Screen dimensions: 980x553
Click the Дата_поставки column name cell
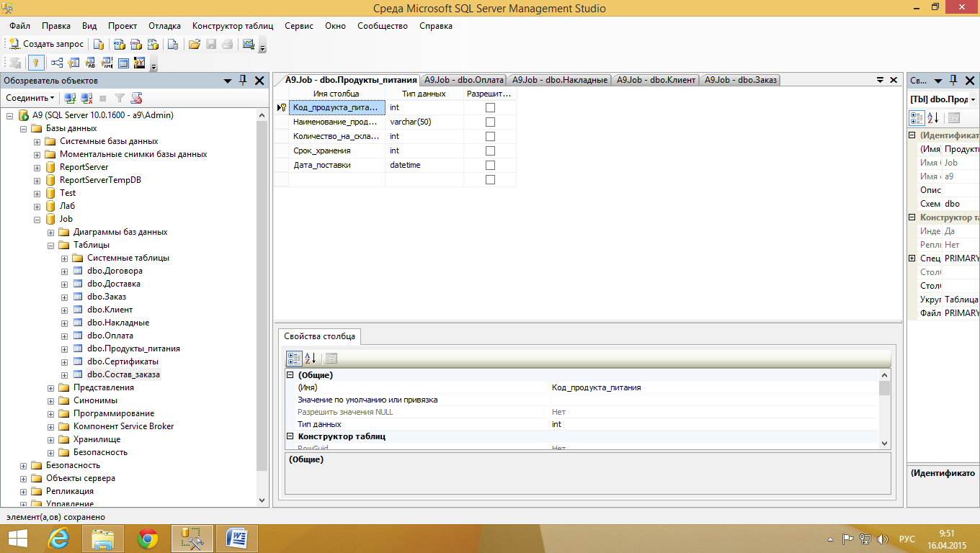337,165
